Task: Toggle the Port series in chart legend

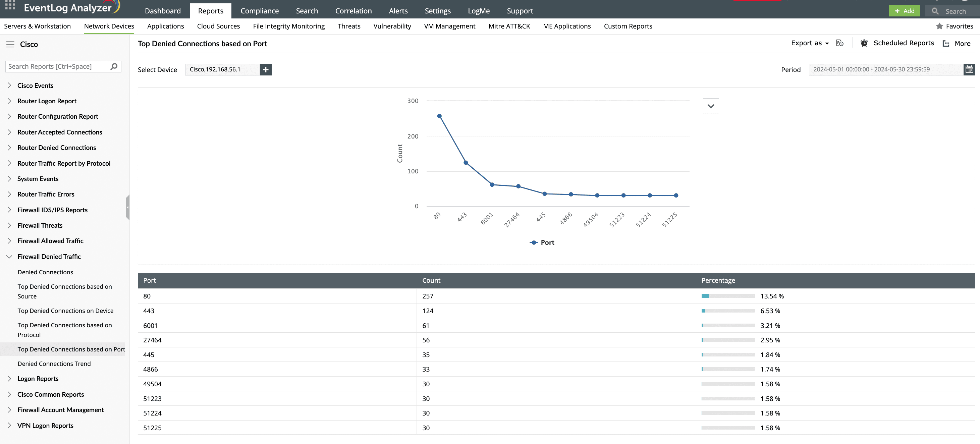Action: 542,242
